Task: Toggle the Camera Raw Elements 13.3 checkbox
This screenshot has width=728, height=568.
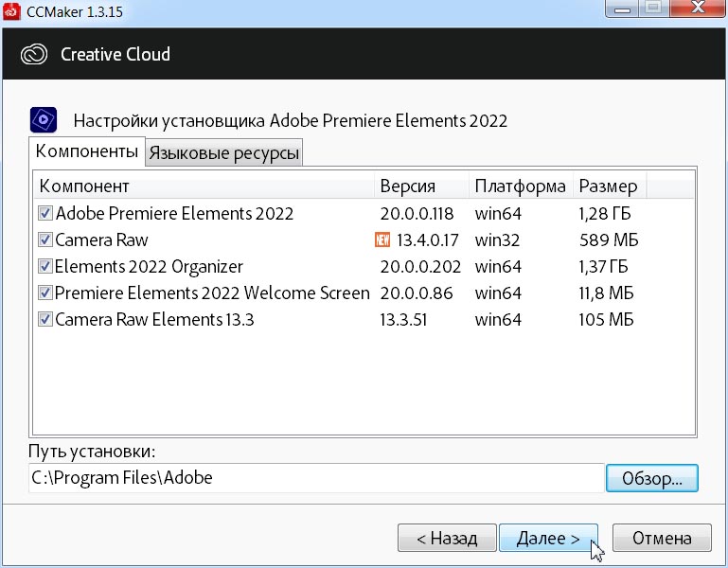Action: pos(45,319)
